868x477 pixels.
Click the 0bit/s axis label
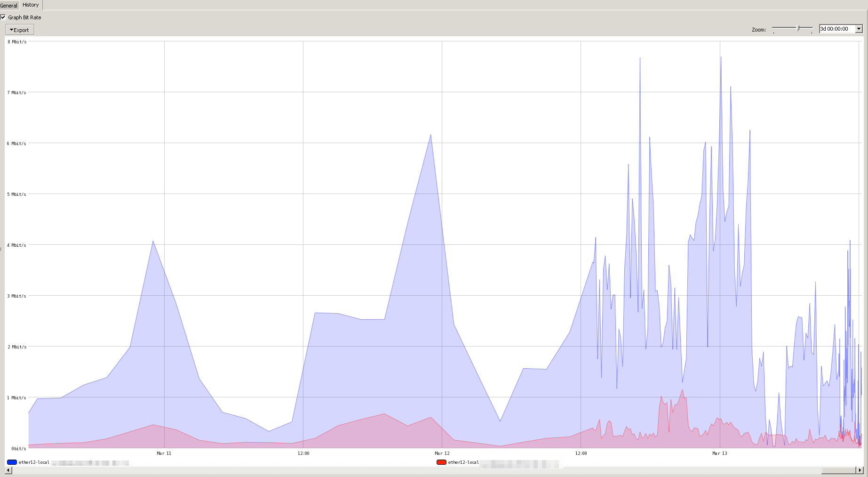(19, 449)
